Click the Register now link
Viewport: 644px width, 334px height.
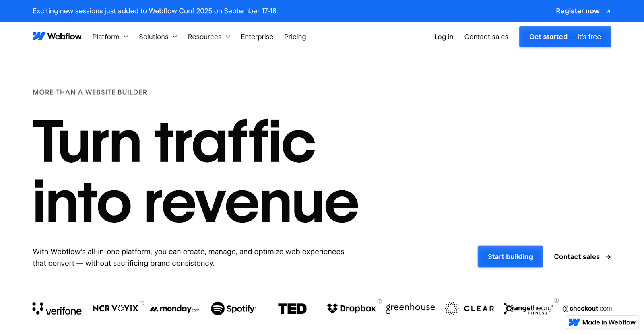pos(583,11)
